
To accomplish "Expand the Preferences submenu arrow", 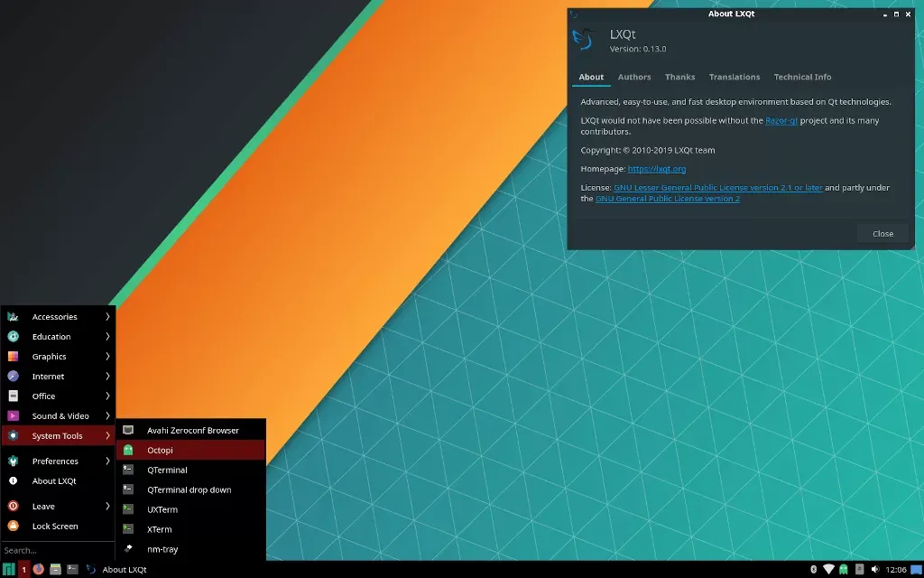I will [x=108, y=461].
